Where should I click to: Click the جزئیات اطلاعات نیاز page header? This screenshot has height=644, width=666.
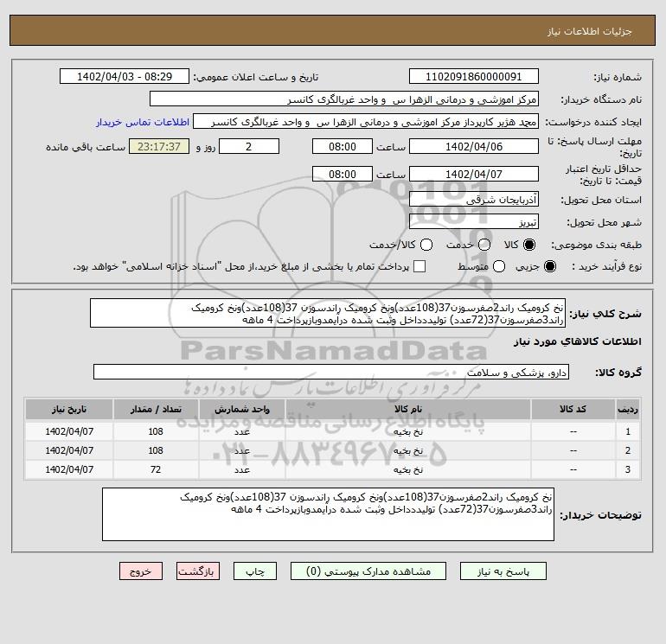tap(589, 31)
